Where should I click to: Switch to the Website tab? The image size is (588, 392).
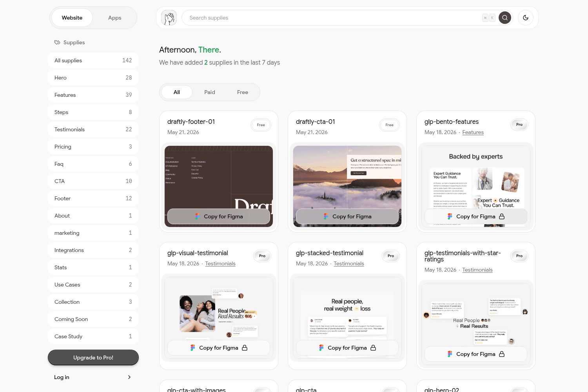click(x=72, y=18)
